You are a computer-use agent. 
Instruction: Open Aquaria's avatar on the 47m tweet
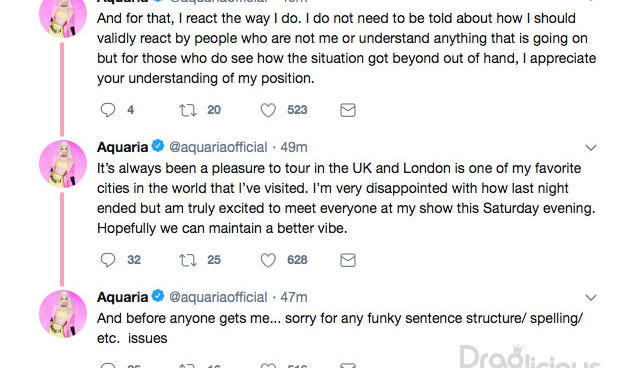click(63, 314)
